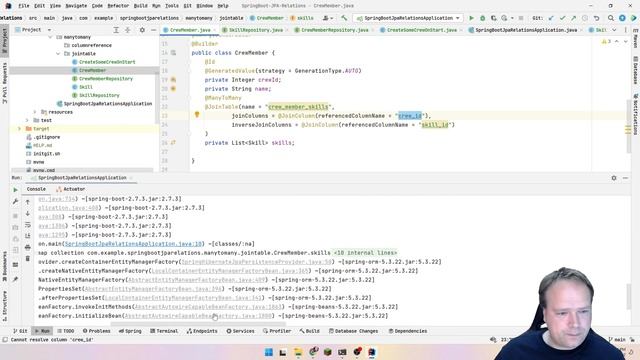This screenshot has height=360, width=640.
Task: Hide the Project tool window
Action: (153, 30)
